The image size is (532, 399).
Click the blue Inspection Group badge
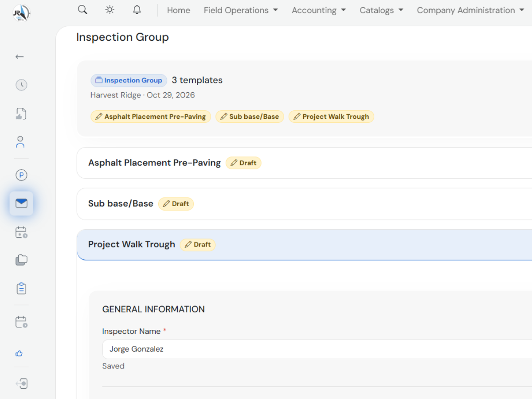pos(129,80)
